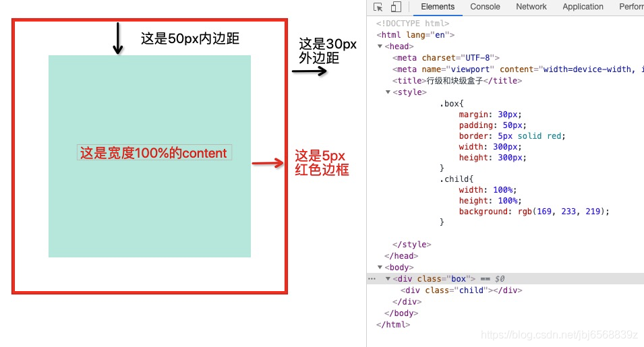Select the closing </body> tag

[x=401, y=313]
